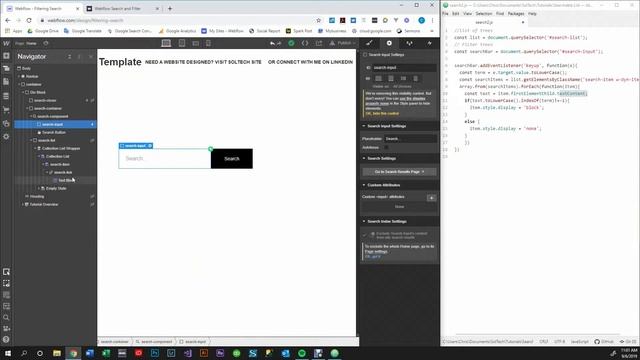The image size is (640, 360).
Task: Switch to the Style Manager tab
Action: click(x=409, y=43)
